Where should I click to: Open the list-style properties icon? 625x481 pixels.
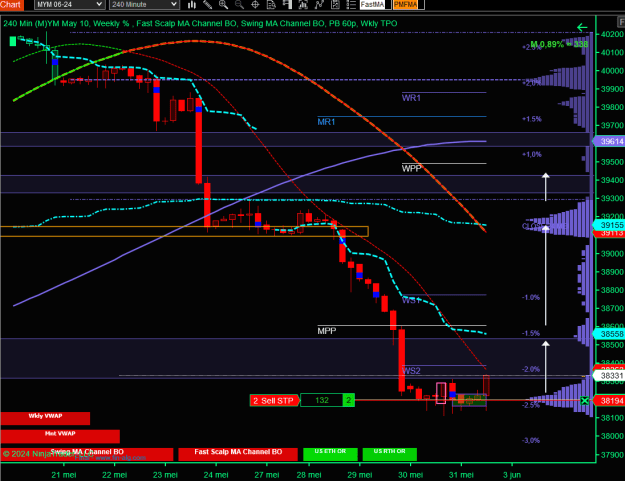coord(351,4)
